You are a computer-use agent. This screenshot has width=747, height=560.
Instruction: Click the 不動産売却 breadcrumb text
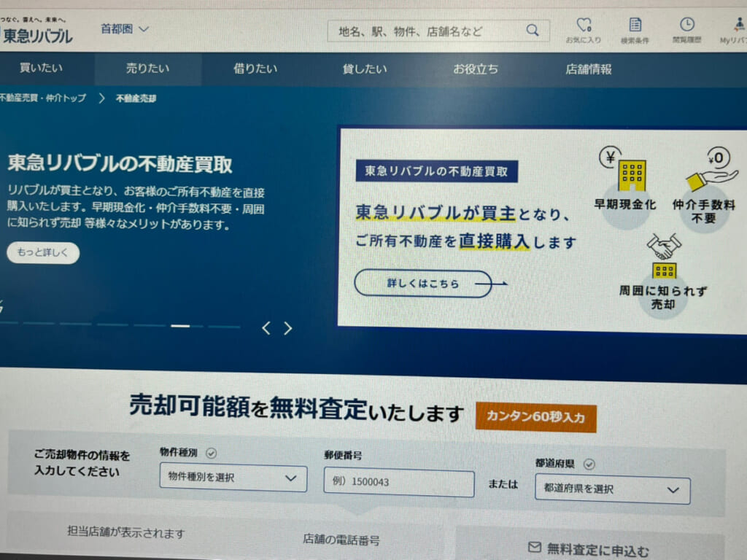[x=136, y=98]
